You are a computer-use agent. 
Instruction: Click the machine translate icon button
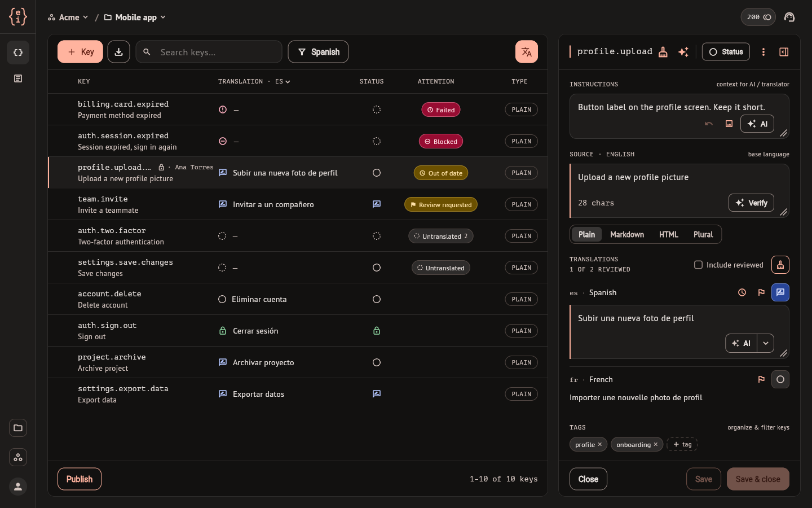[x=527, y=52]
